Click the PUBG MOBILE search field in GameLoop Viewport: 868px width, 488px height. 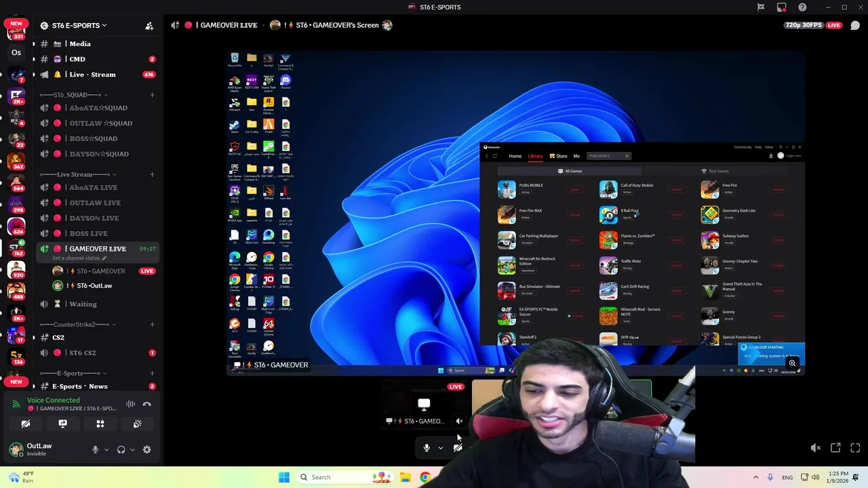point(609,156)
